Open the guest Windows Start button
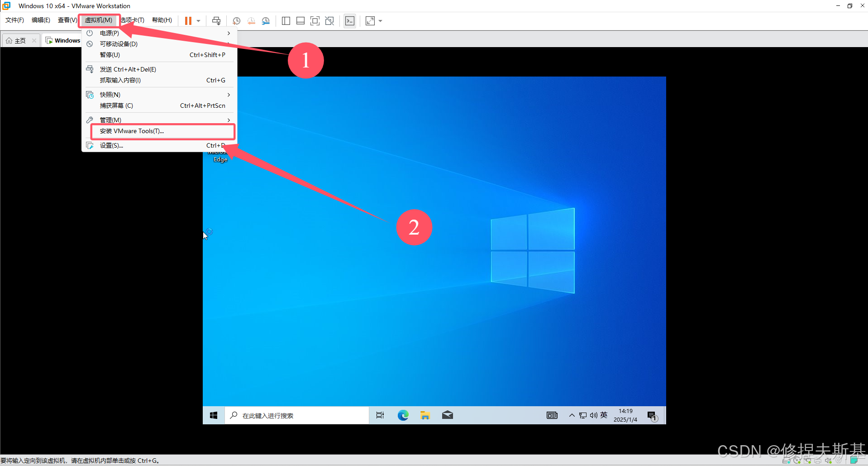 point(214,415)
